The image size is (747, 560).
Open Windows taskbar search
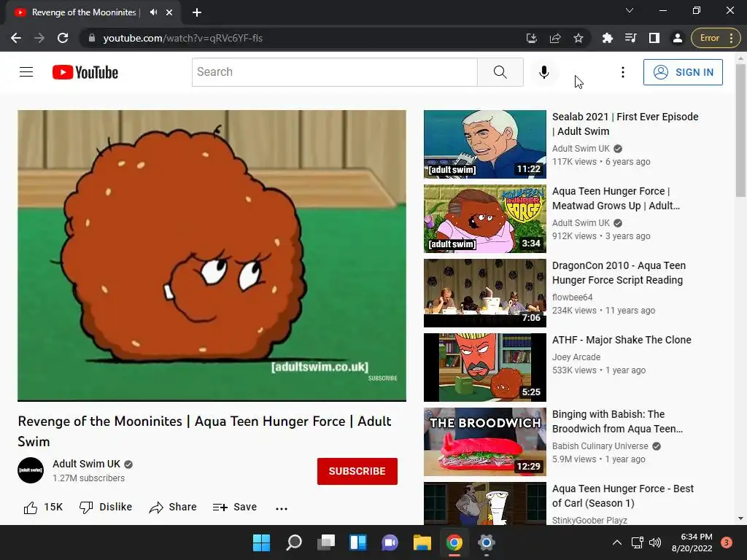point(293,542)
